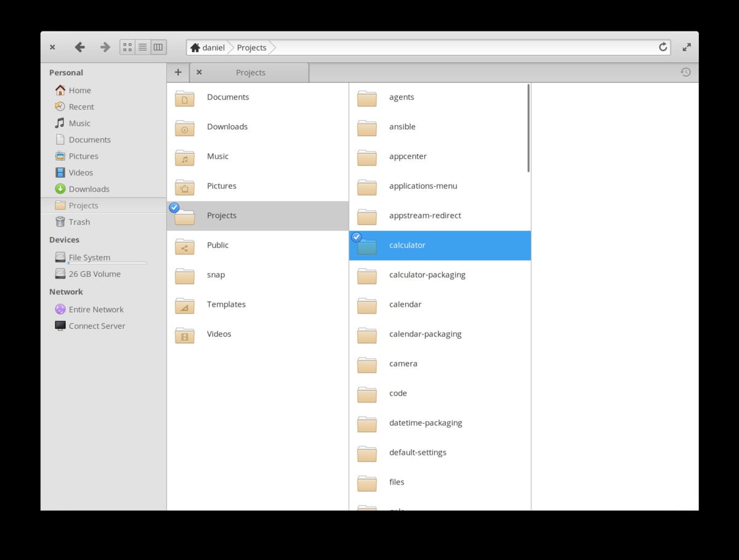This screenshot has height=560, width=739.
Task: Open Recent files from the sidebar
Action: [81, 107]
